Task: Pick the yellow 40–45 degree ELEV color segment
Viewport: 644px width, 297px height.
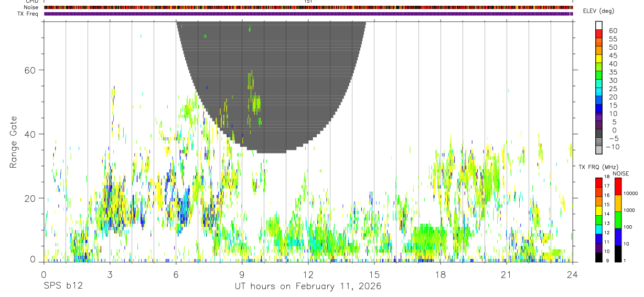Action: tap(599, 59)
